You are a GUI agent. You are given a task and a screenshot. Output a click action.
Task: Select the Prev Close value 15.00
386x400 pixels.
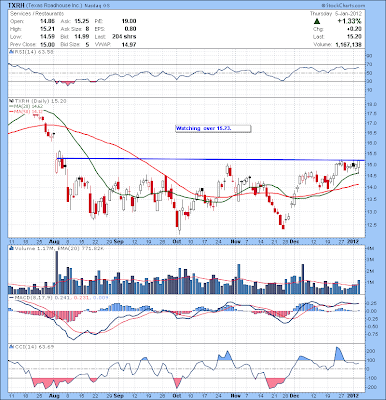47,44
